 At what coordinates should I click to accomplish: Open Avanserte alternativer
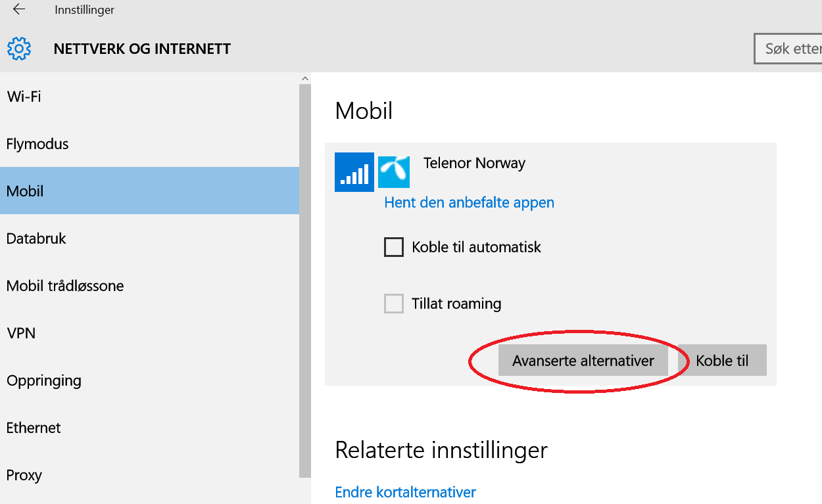pos(583,360)
